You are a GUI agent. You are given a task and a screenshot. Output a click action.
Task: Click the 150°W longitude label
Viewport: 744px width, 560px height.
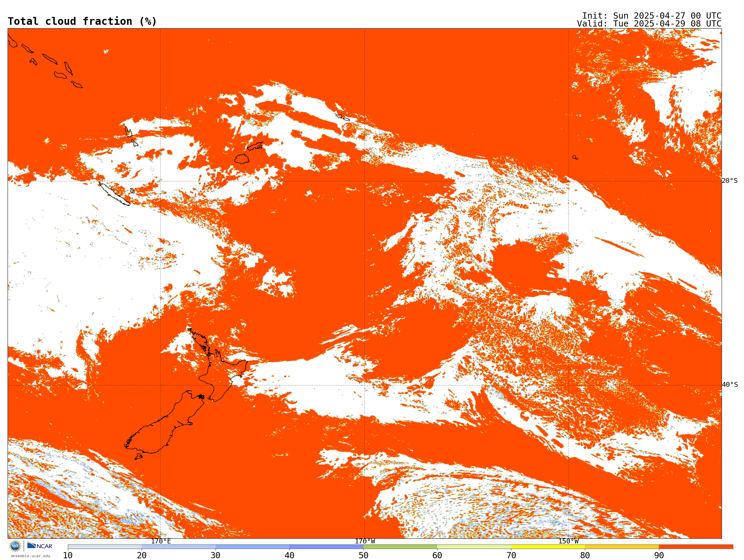(x=568, y=541)
